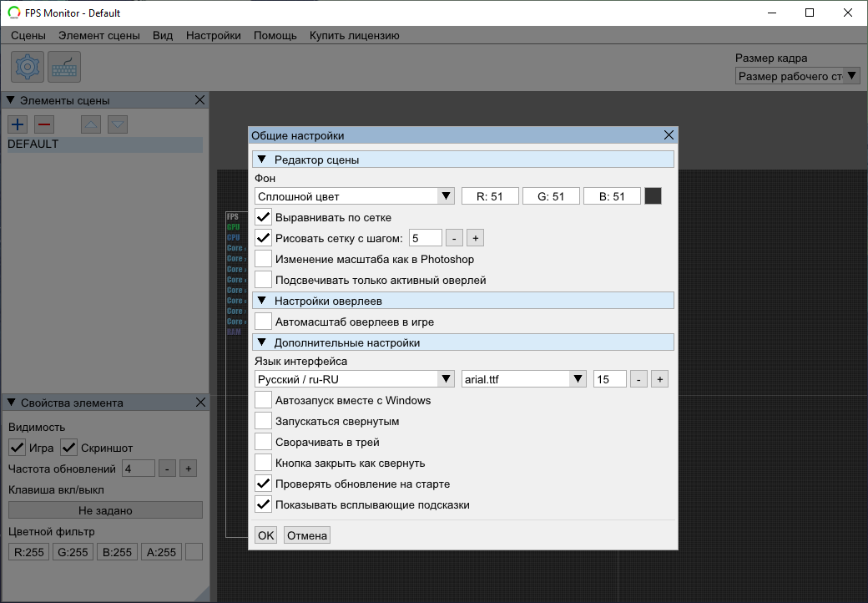Close the Элементы сцены panel
Viewport: 868px width, 603px height.
click(199, 100)
